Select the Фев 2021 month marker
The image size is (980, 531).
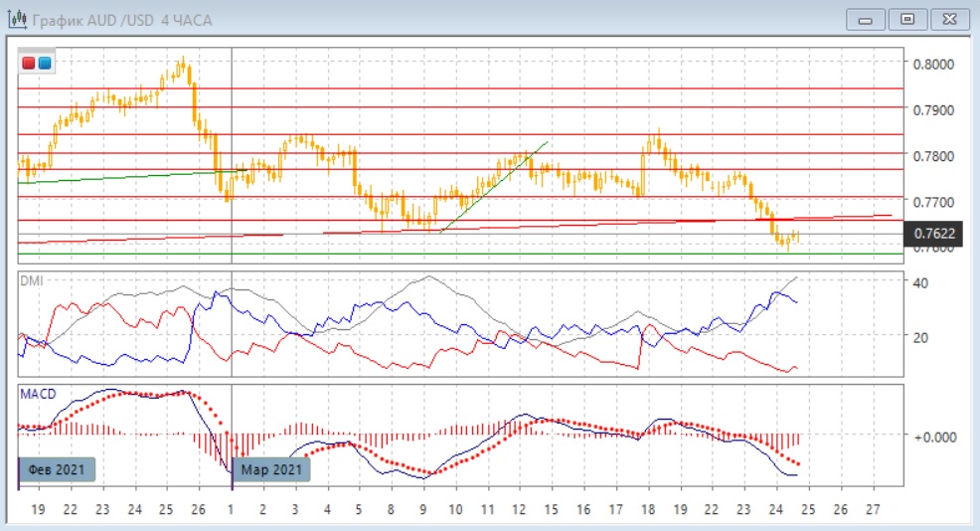57,469
